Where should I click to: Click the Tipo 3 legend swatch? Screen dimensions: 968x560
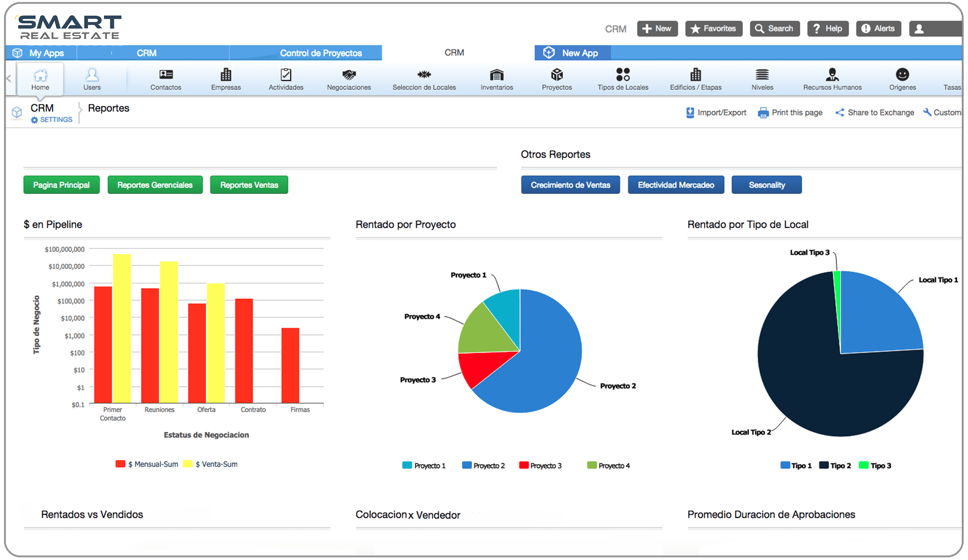863,465
